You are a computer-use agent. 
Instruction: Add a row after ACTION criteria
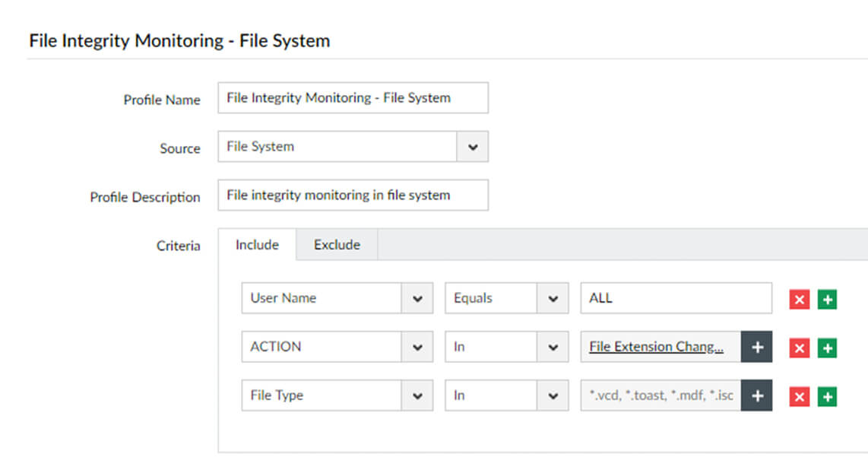827,348
